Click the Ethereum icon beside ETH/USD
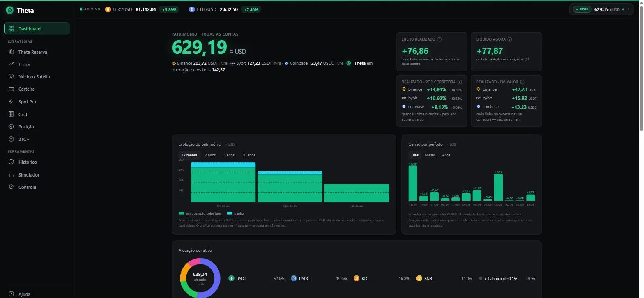This screenshot has height=298, width=644. tap(191, 9)
